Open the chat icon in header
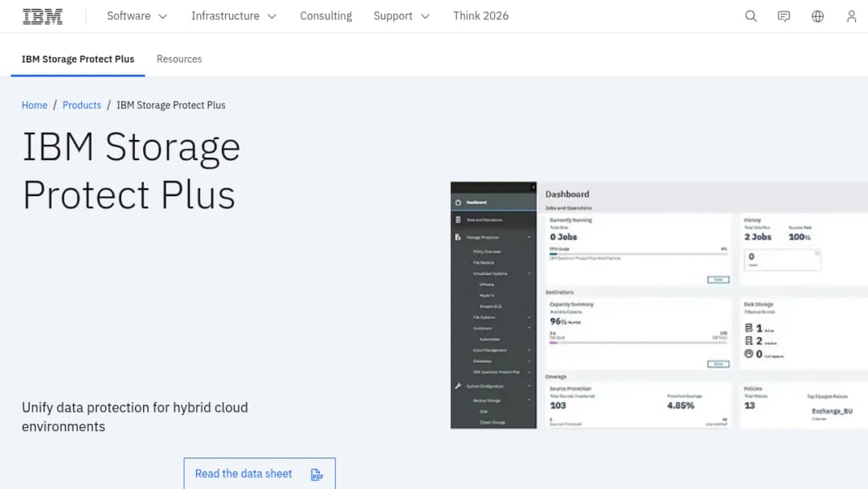The image size is (868, 489). (784, 16)
